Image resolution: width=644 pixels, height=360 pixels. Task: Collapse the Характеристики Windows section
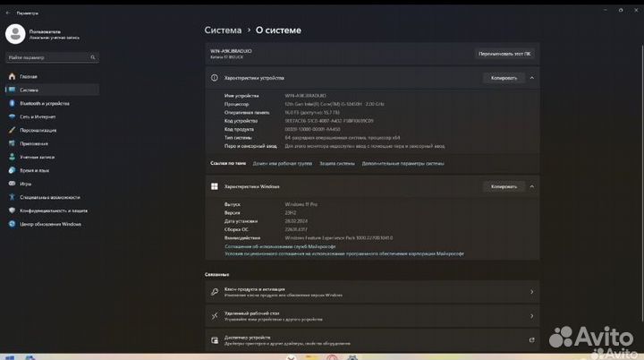click(x=532, y=186)
